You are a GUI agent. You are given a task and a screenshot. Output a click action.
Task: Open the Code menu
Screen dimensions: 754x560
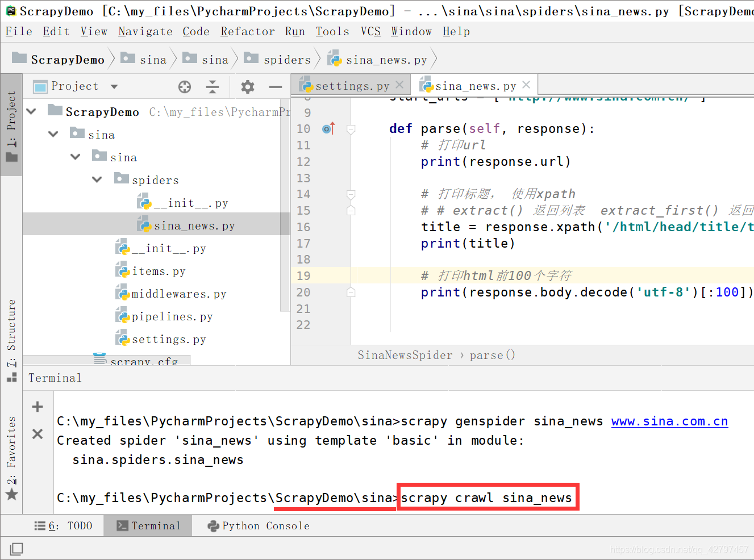(x=196, y=32)
